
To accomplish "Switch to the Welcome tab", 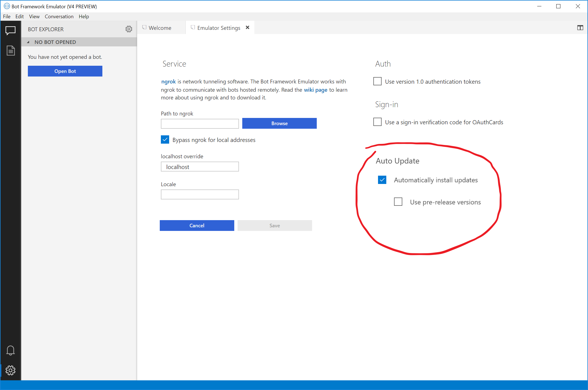I will click(159, 28).
